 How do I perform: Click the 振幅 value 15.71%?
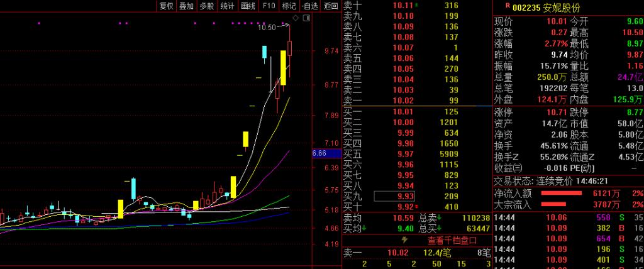coord(554,66)
